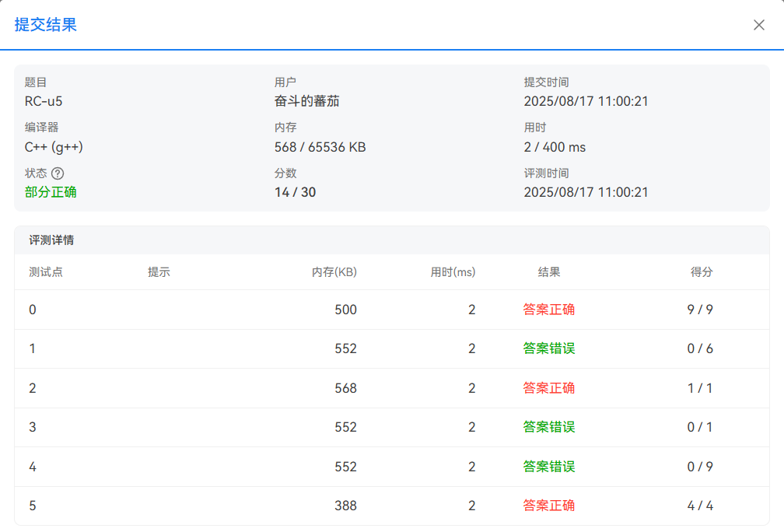This screenshot has width=784, height=532.
Task: Click the 提示 column header
Action: (x=159, y=272)
